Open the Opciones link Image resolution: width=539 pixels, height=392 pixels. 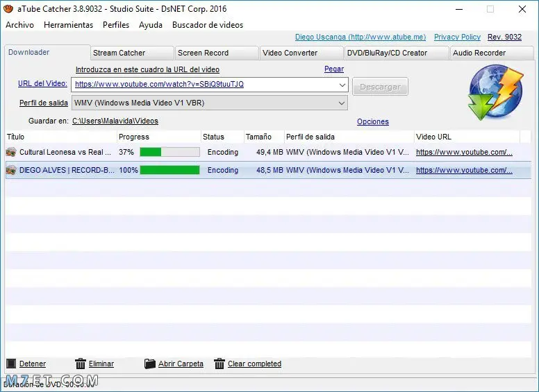click(x=372, y=121)
